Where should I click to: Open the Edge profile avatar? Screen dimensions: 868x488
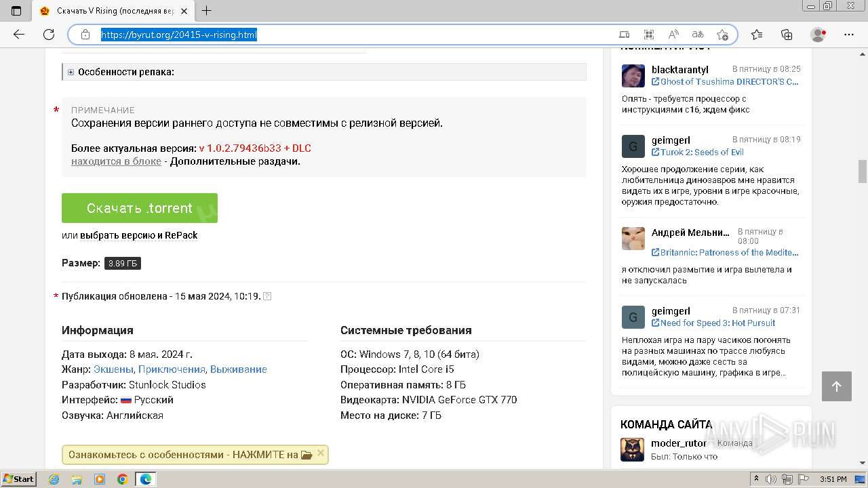(818, 35)
